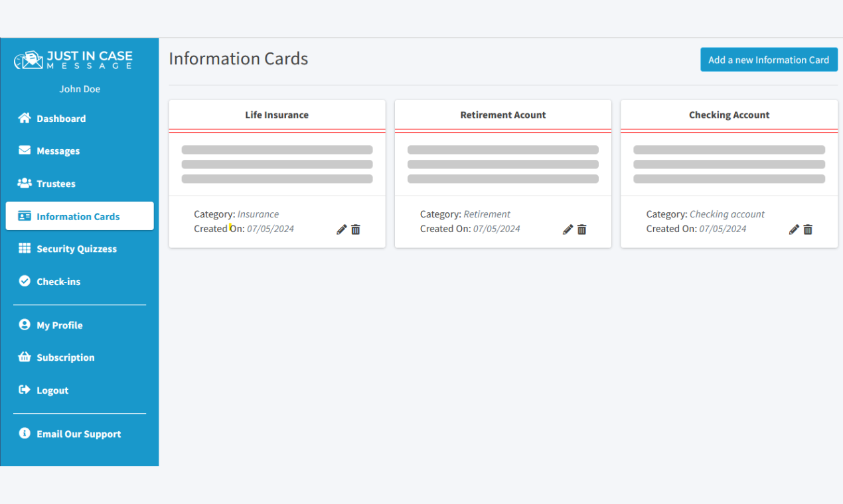Open the Email Our Support link

[x=80, y=434]
